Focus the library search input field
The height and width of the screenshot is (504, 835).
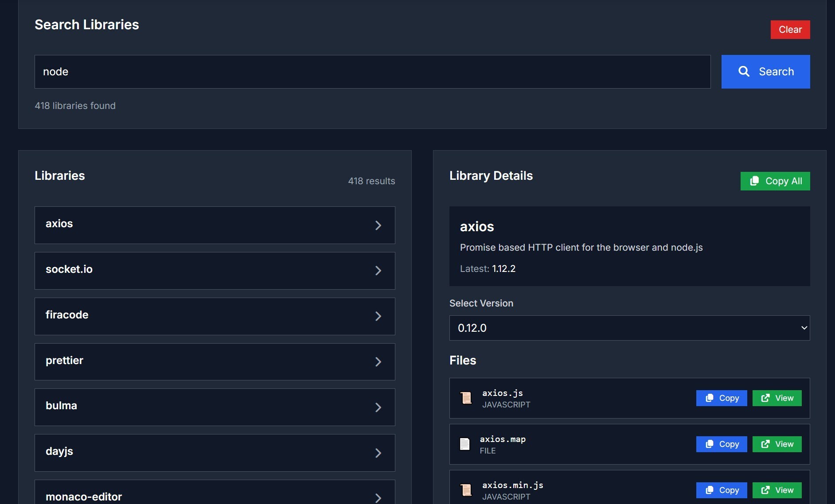(x=372, y=72)
